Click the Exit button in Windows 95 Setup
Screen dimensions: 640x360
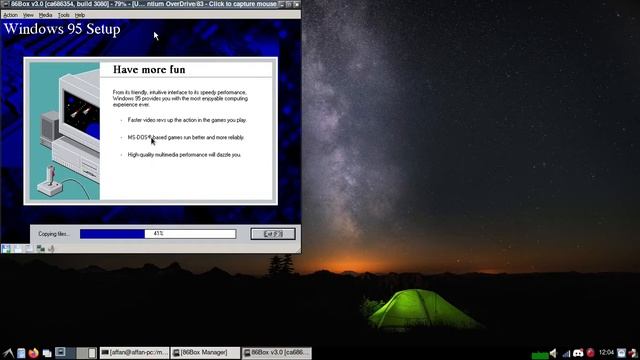click(273, 234)
